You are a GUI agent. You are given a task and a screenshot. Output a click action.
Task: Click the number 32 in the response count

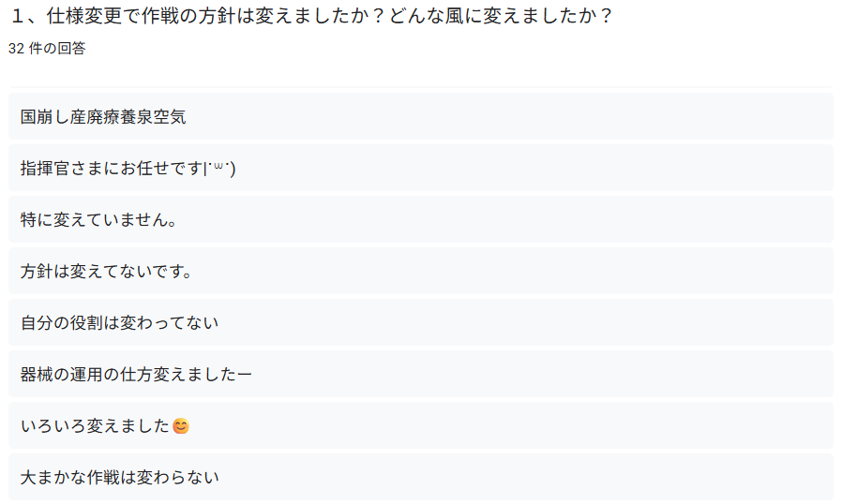(x=16, y=49)
